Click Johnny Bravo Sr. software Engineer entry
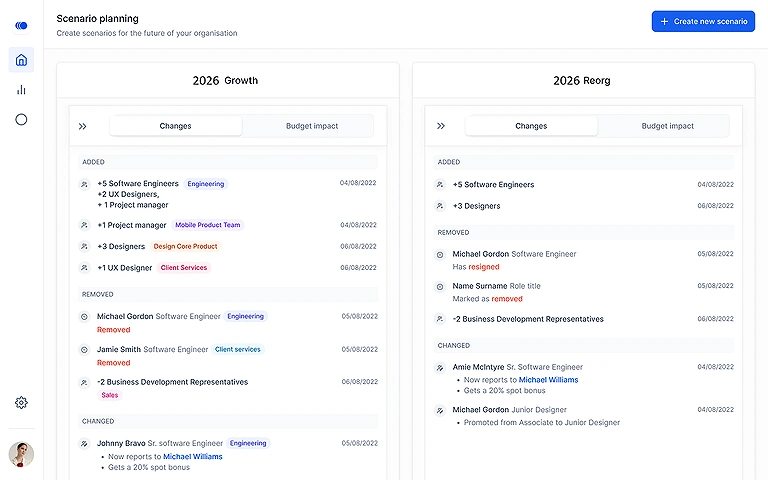 coord(160,443)
